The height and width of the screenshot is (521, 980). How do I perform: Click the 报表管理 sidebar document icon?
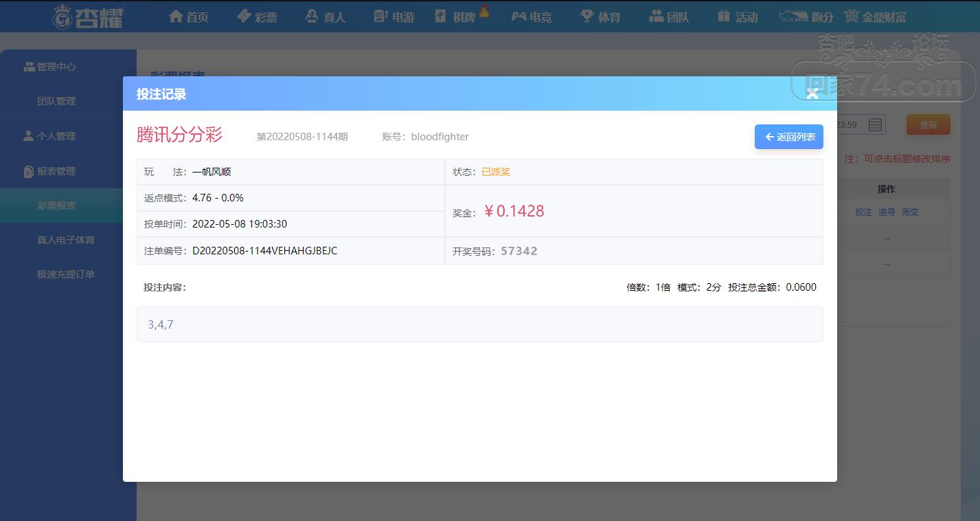pyautogui.click(x=28, y=171)
